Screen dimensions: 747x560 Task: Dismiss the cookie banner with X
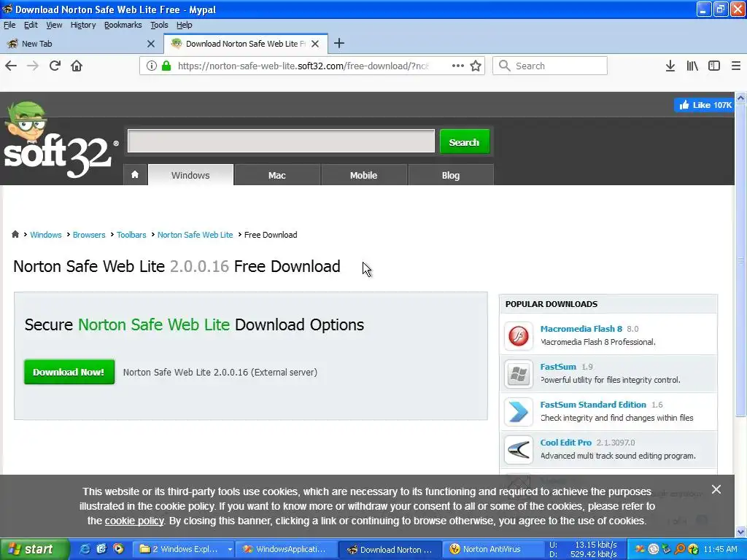(716, 489)
